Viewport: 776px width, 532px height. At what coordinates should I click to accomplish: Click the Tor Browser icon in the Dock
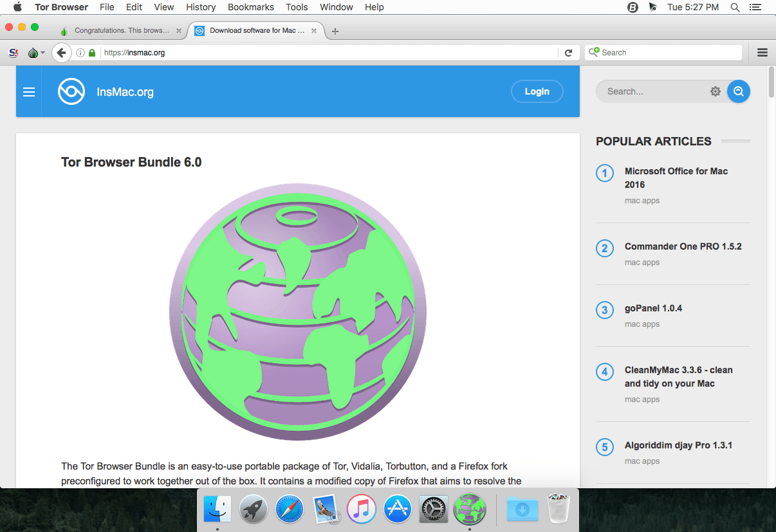click(470, 509)
